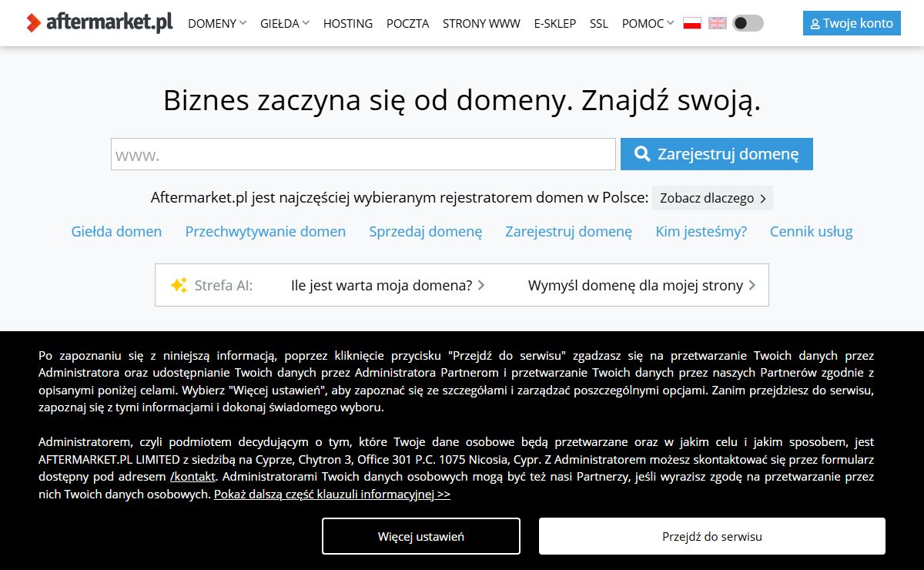Open the GIEŁDA dropdown menu
The image size is (924, 570).
point(285,23)
